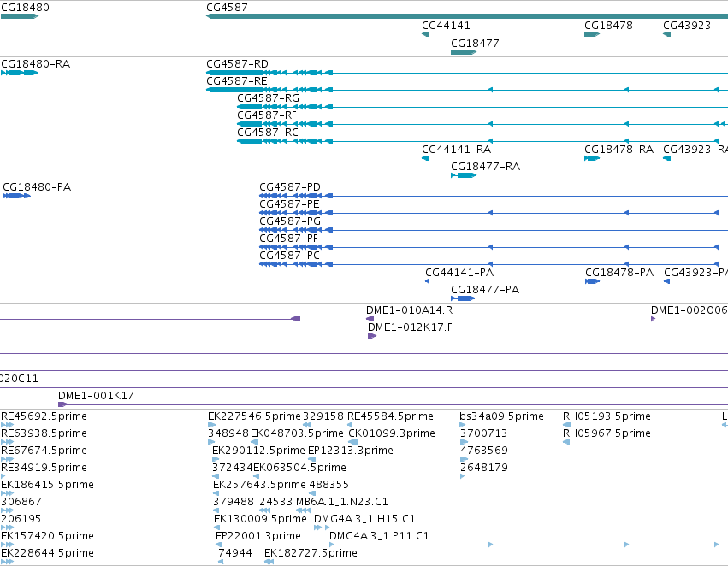This screenshot has height=566, width=728.
Task: Click the EP12313.3prime EST label
Action: 351,451
